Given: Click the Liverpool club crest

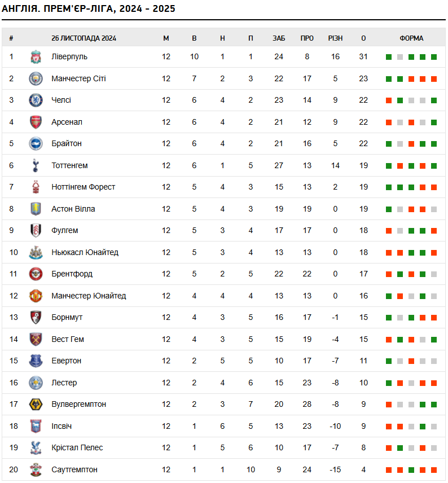Looking at the screenshot, I should click(x=36, y=57).
